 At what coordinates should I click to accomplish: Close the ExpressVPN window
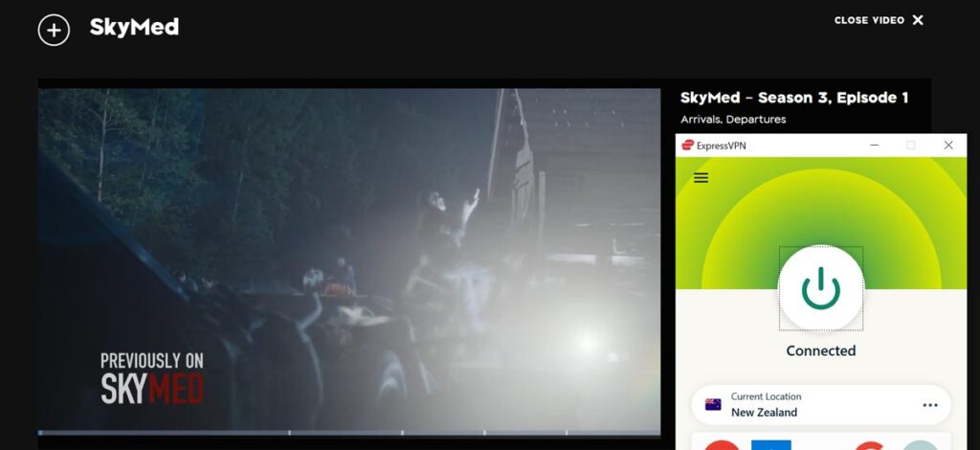[x=948, y=145]
